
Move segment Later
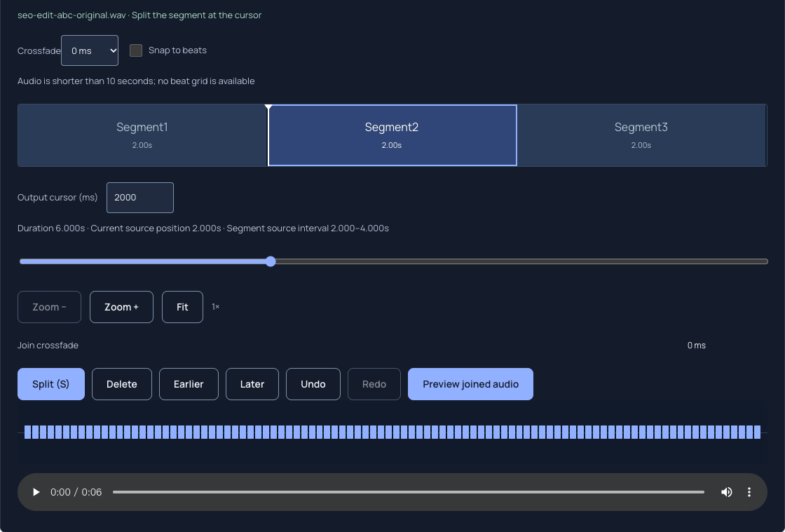click(x=252, y=384)
